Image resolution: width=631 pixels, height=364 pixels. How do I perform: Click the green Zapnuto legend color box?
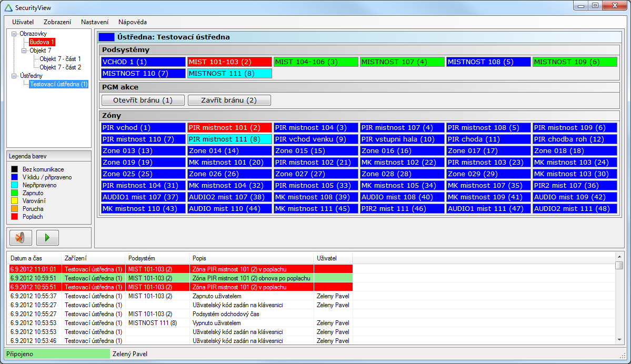pyautogui.click(x=14, y=193)
